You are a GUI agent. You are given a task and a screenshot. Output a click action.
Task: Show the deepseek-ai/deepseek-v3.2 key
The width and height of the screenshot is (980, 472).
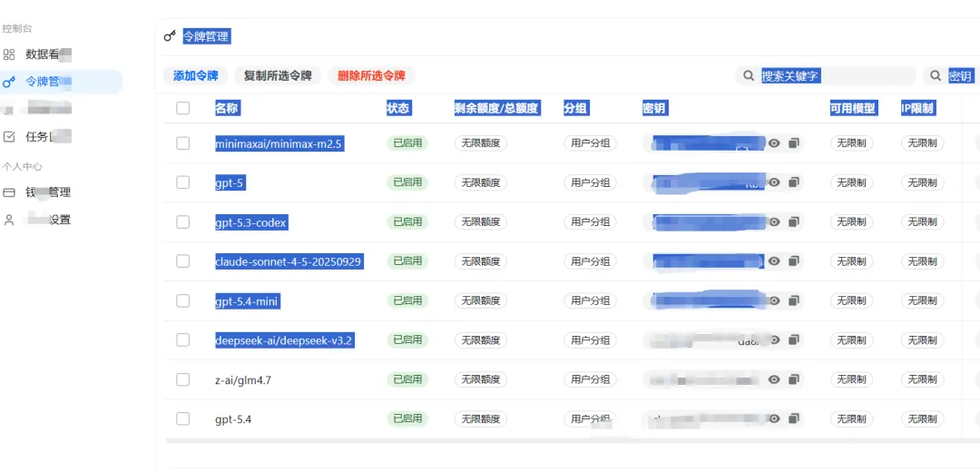point(774,340)
